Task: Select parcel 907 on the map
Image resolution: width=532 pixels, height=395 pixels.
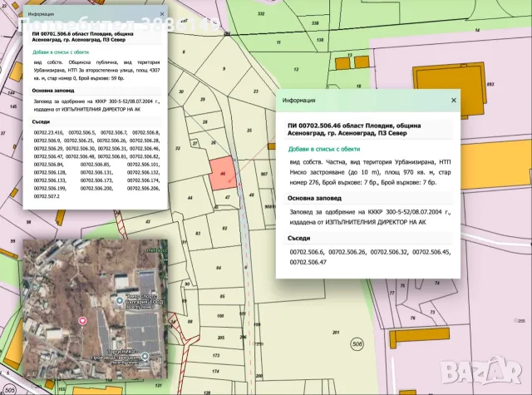Action: click(264, 174)
